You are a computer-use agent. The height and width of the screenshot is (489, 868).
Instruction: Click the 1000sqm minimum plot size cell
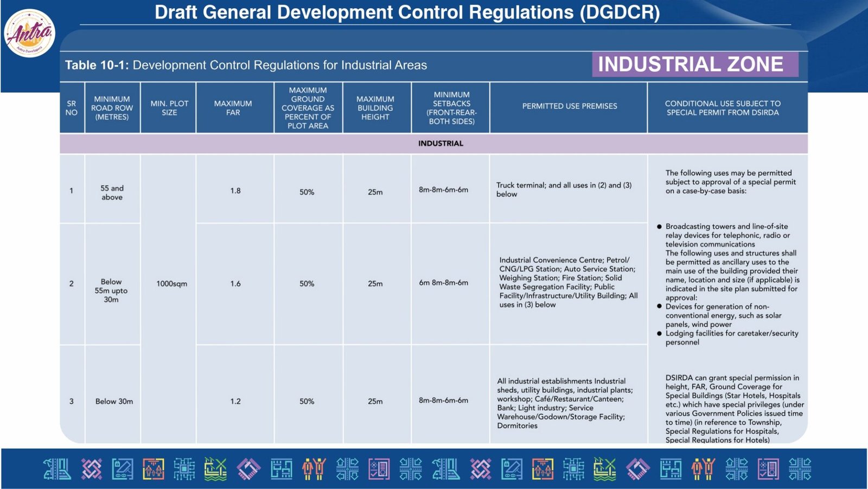coord(171,284)
